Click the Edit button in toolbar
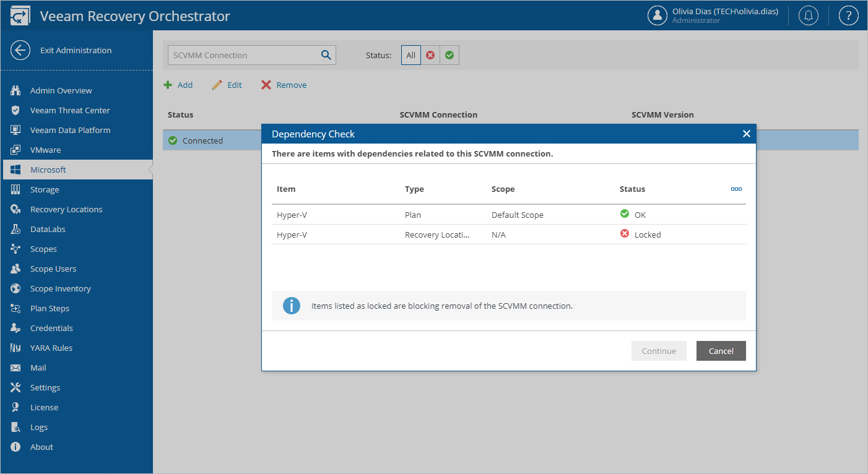The height and width of the screenshot is (474, 868). click(227, 85)
